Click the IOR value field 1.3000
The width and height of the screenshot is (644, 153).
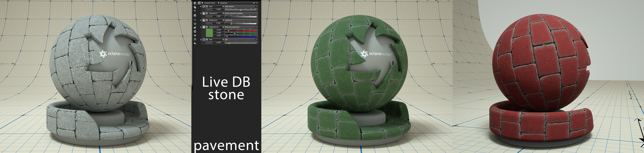[219, 42]
